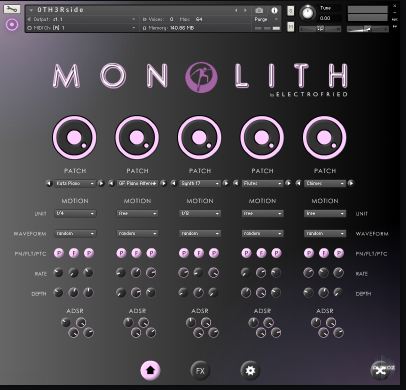Click the 0TH3Rside instrument name field
The width and height of the screenshot is (406, 390).
point(133,10)
